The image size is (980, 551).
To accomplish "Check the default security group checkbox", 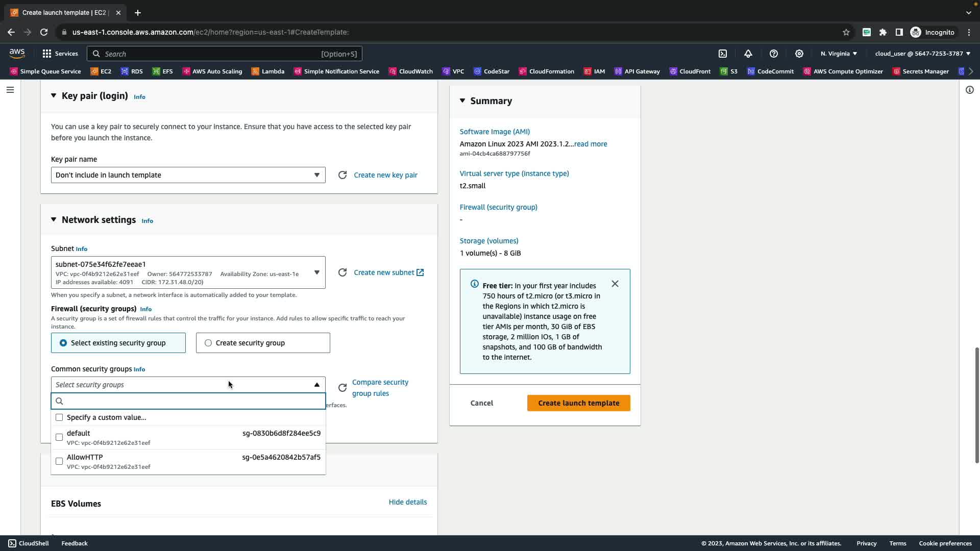I will pyautogui.click(x=59, y=437).
